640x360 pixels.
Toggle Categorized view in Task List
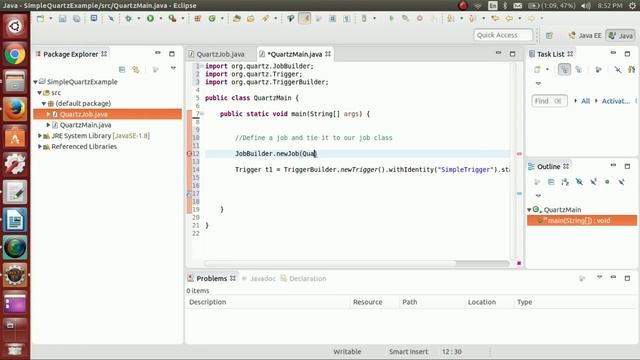(564, 69)
